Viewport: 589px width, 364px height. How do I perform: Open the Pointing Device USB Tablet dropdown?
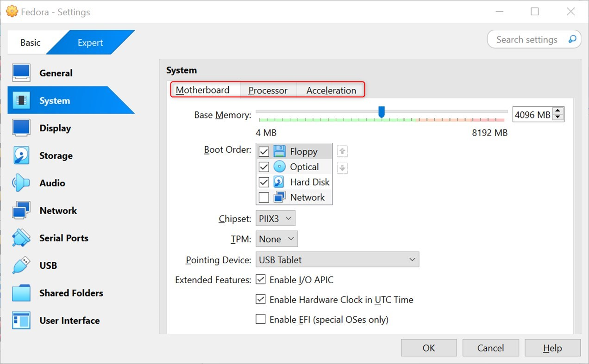pos(337,259)
